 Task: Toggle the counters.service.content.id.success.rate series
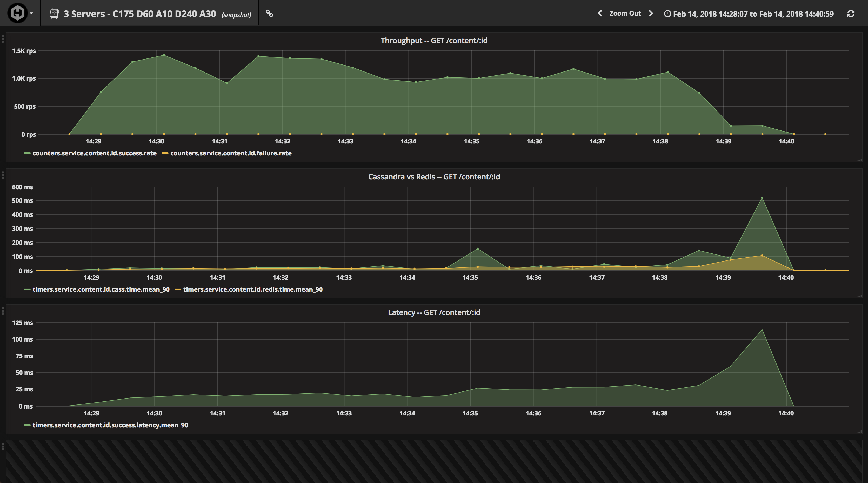94,153
